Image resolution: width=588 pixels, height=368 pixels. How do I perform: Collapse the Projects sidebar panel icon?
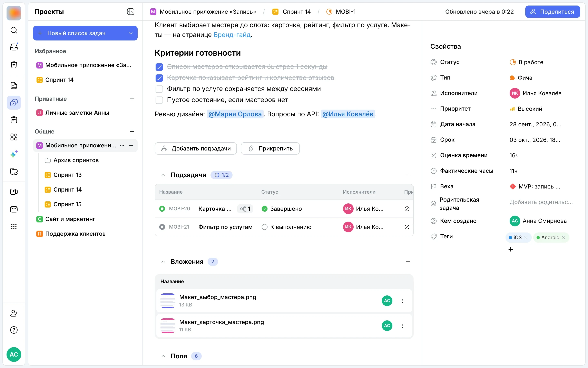[x=130, y=12]
